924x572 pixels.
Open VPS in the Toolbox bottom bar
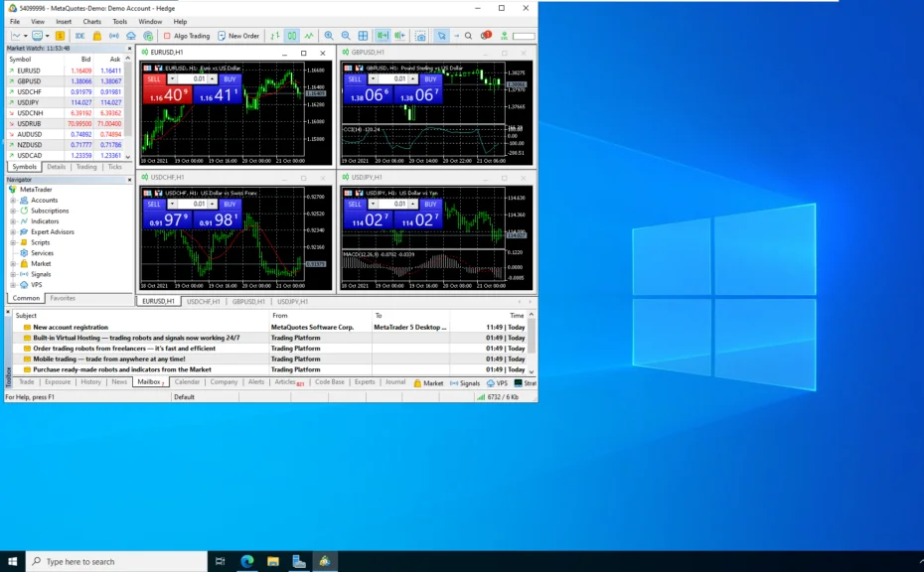497,383
